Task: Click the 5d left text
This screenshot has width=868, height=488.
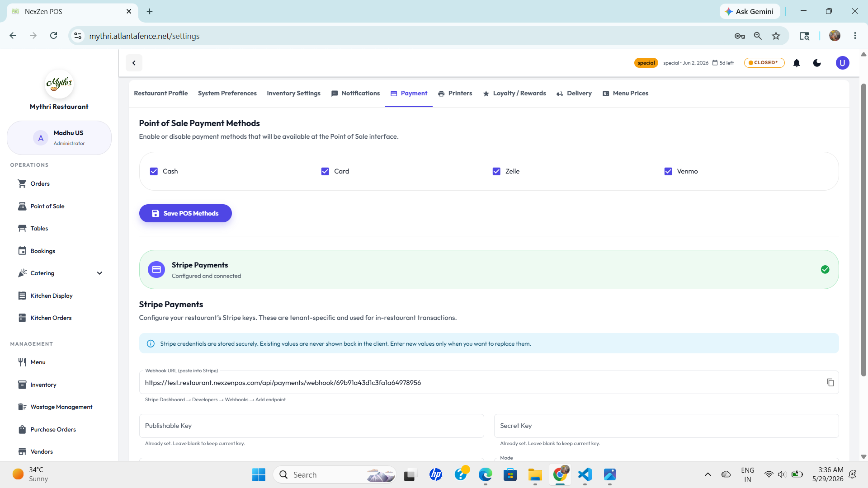Action: click(x=726, y=63)
